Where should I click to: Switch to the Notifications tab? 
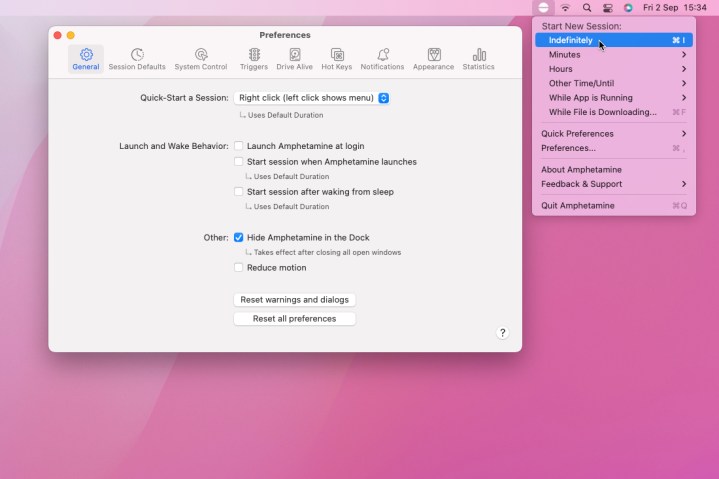click(382, 59)
